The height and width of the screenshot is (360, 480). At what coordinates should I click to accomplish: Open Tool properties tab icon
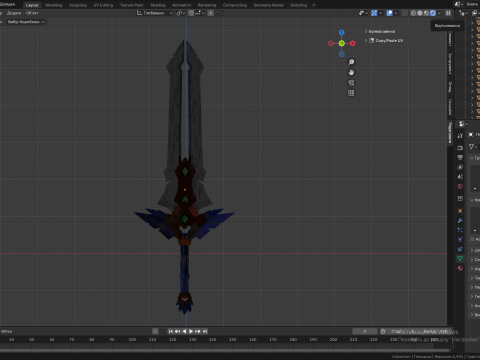click(460, 136)
